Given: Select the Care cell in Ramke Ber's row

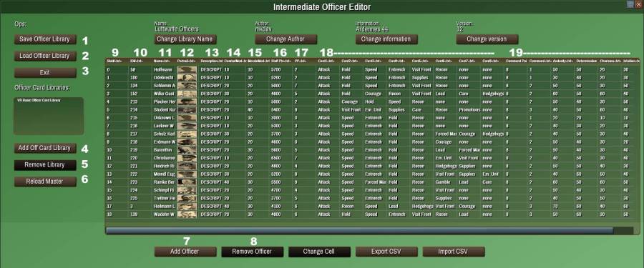Looking at the screenshot, I should tap(492, 182).
